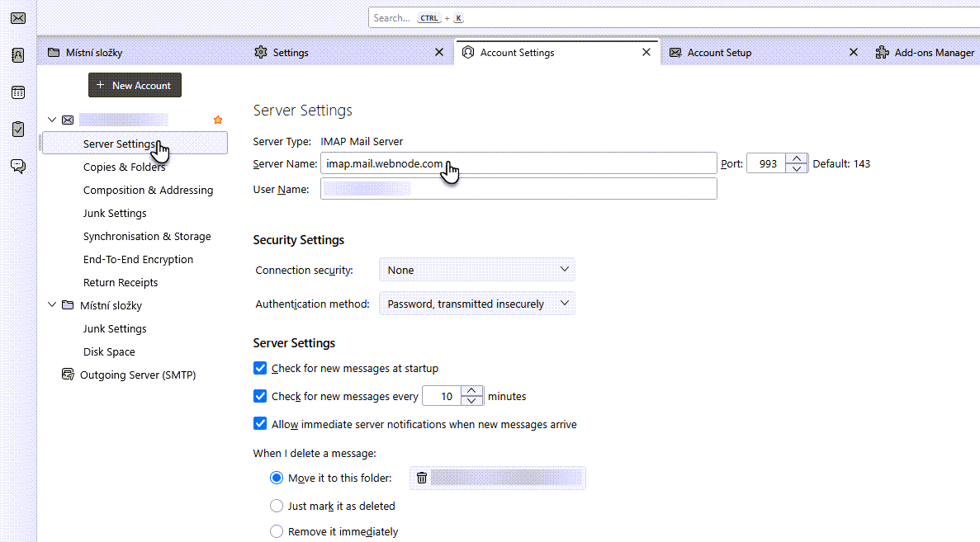
Task: Switch to the Account Setup tab
Action: 719,53
